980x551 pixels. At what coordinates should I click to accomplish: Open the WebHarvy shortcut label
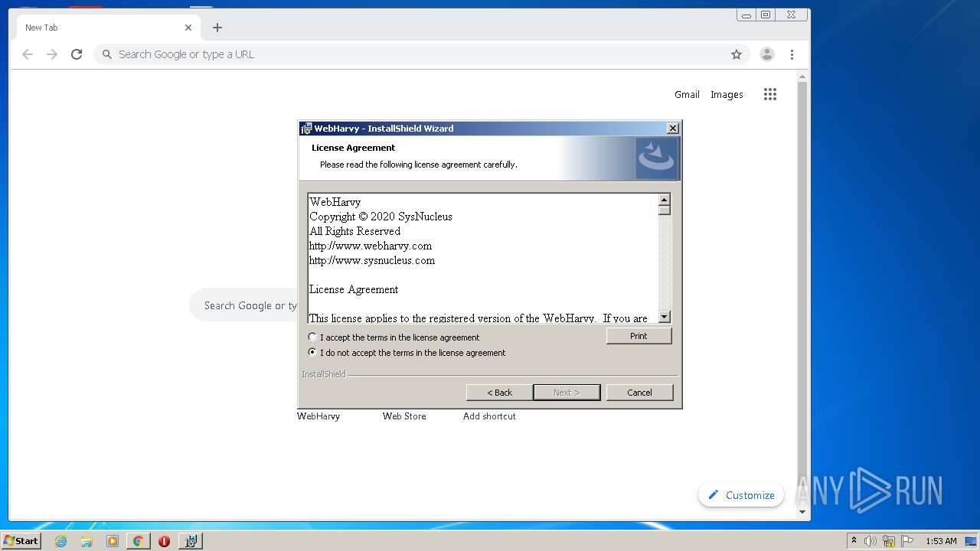(318, 416)
